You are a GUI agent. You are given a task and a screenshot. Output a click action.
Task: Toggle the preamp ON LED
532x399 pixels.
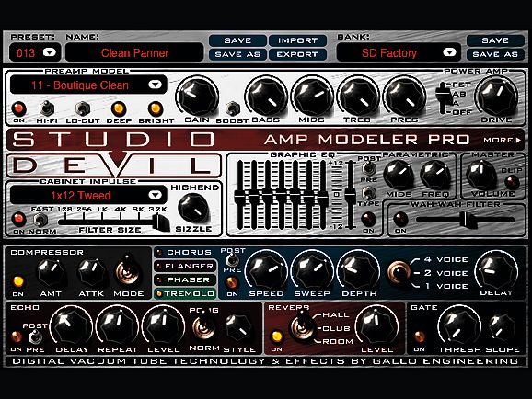coord(19,108)
